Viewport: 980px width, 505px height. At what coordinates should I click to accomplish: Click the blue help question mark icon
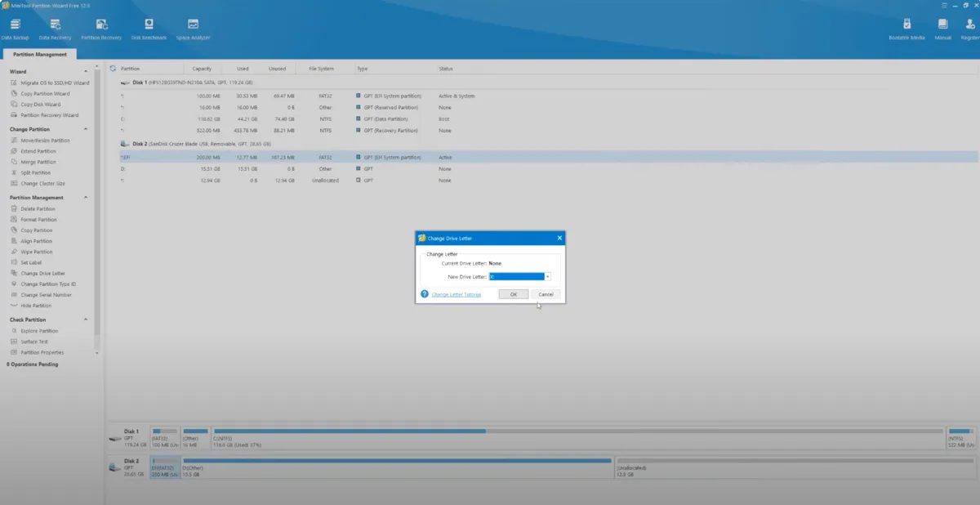point(425,294)
